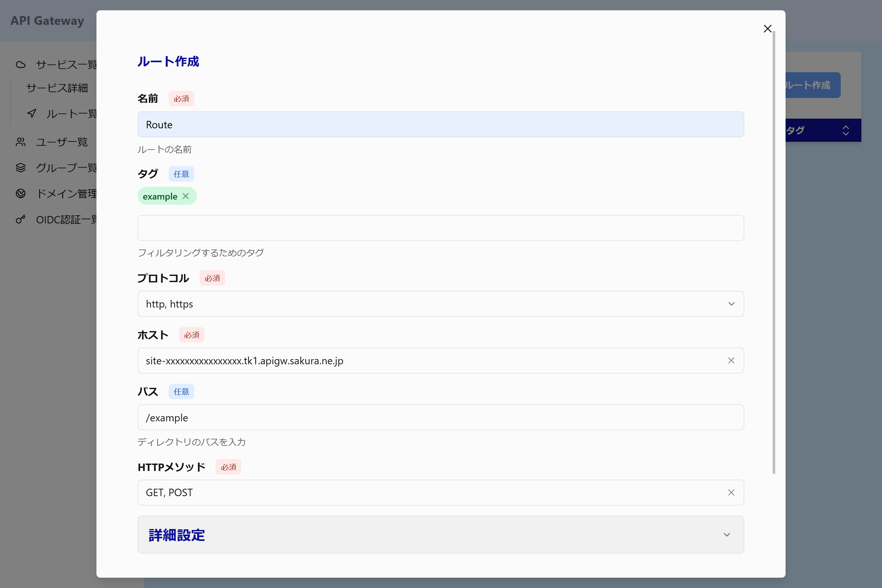Click the パス field with /example
The width and height of the screenshot is (882, 588).
tap(441, 417)
